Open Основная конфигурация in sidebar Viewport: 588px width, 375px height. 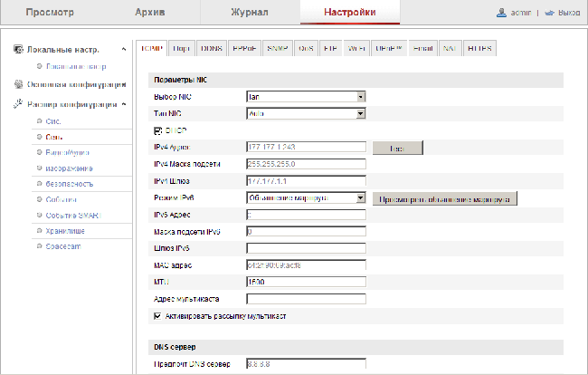(x=77, y=84)
